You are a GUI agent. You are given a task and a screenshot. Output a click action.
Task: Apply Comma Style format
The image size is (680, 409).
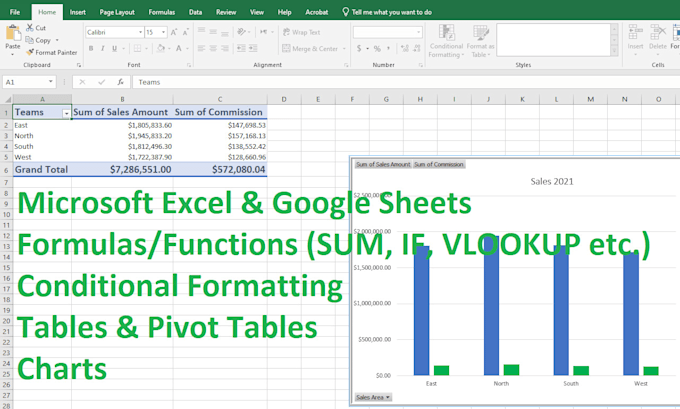[x=389, y=48]
